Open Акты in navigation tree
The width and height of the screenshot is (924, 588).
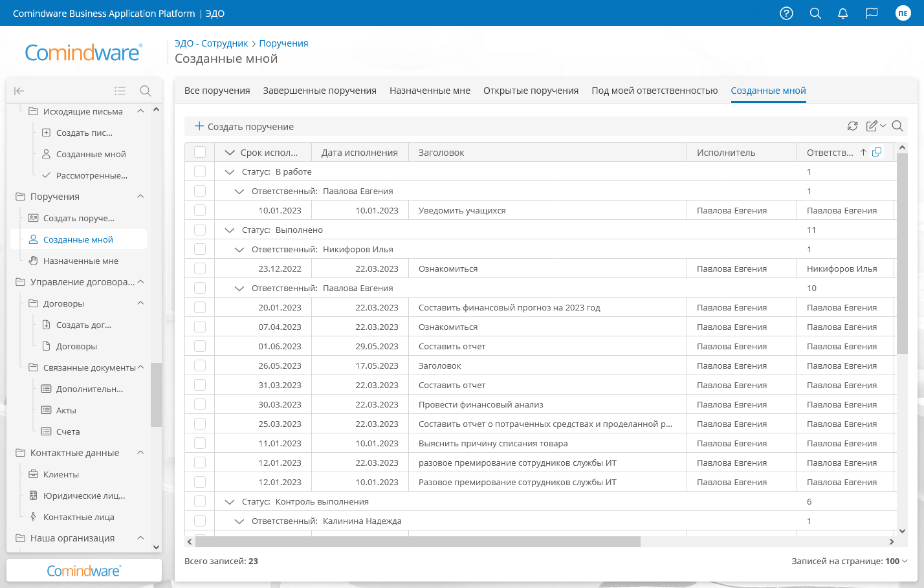[x=66, y=410]
